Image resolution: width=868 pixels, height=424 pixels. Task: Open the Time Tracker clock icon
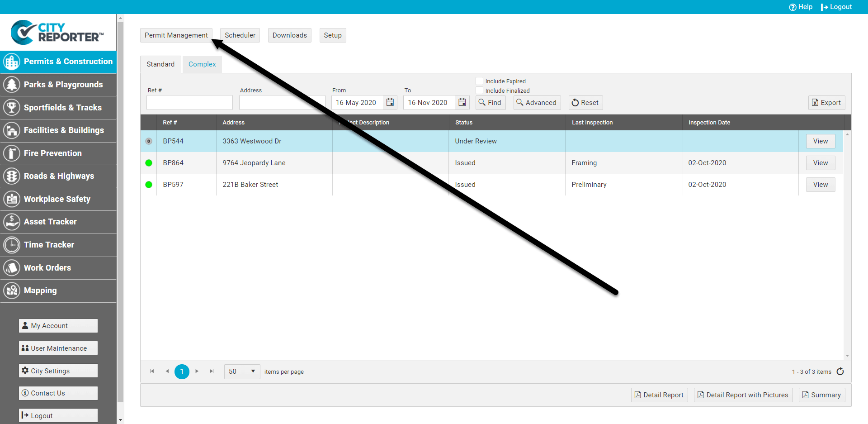12,245
